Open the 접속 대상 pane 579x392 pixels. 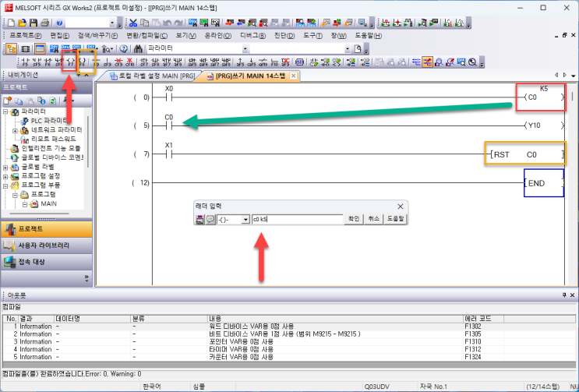pos(47,262)
